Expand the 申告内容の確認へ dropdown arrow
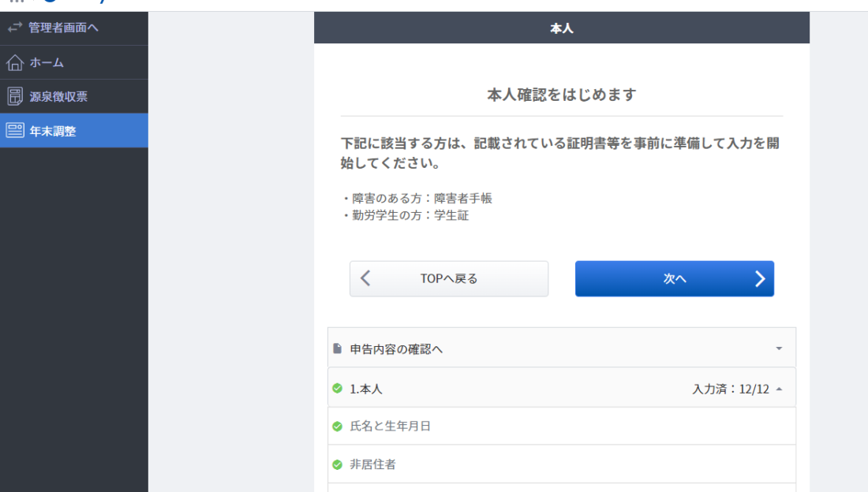The height and width of the screenshot is (492, 868). (x=779, y=348)
